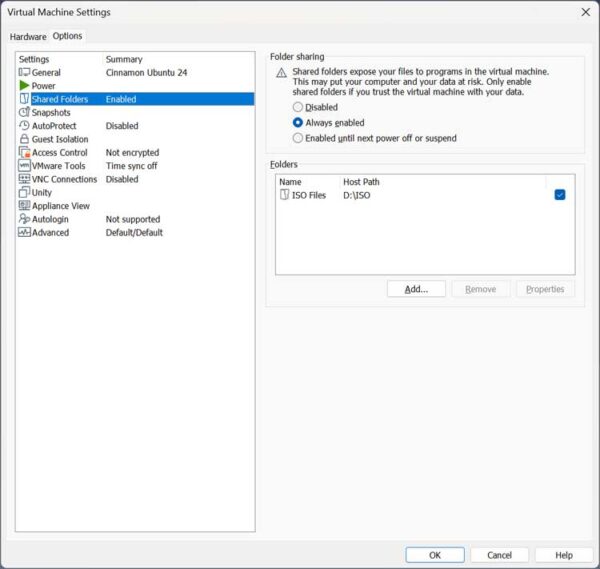Click the Disabled summary beside AutoProtect
Image resolution: width=600 pixels, height=569 pixels.
pyautogui.click(x=122, y=126)
